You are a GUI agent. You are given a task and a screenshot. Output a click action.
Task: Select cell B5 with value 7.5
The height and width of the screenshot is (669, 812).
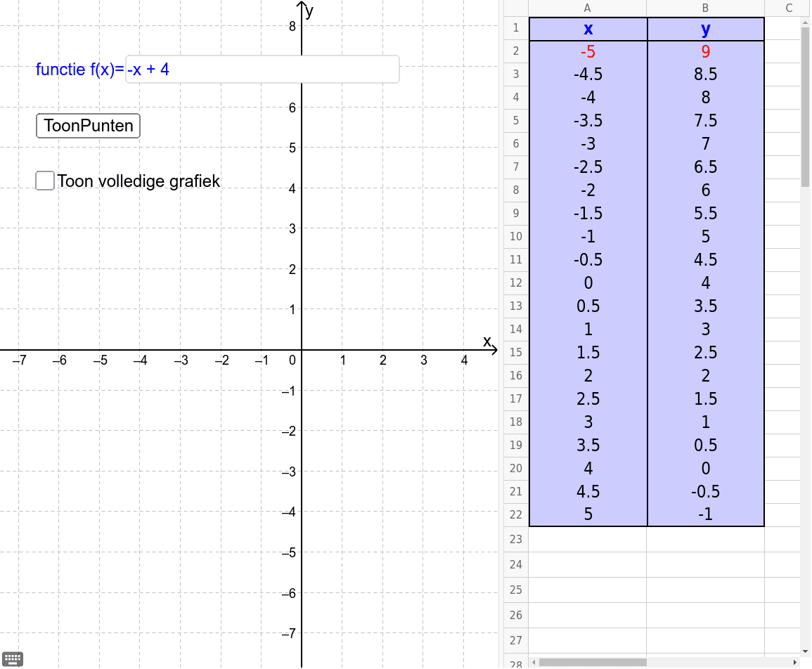(705, 121)
